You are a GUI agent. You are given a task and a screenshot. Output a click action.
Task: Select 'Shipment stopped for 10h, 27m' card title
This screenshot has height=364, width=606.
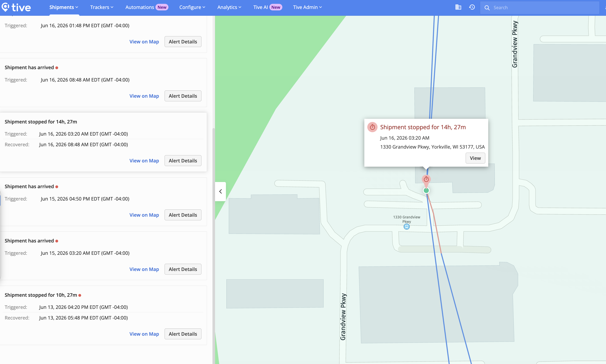[x=41, y=295]
